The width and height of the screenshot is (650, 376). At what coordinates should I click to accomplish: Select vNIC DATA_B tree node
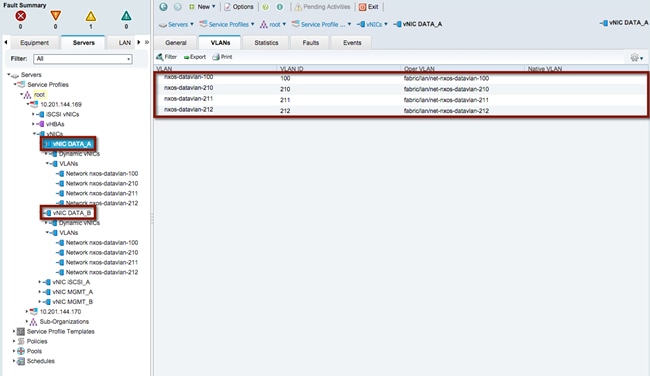tap(72, 213)
